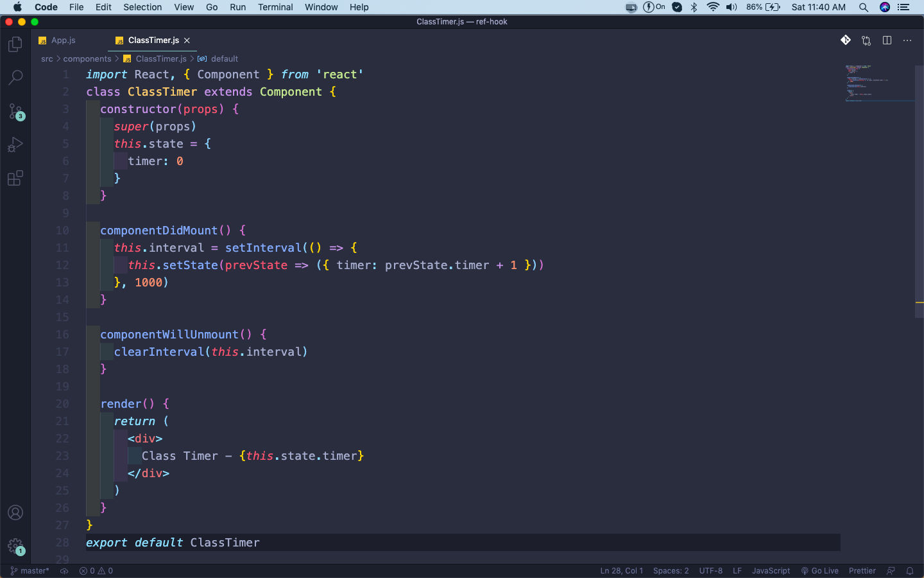Image resolution: width=924 pixels, height=578 pixels.
Task: Click the screen mirroring display icon in menu bar
Action: [631, 7]
